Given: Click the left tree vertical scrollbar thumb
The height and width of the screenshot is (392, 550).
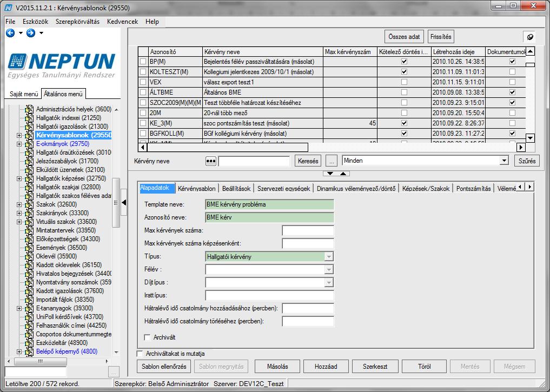Looking at the screenshot, I should point(116,203).
